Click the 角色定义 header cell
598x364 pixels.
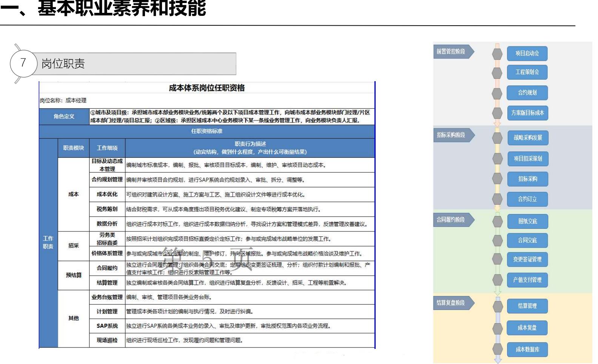click(x=64, y=116)
